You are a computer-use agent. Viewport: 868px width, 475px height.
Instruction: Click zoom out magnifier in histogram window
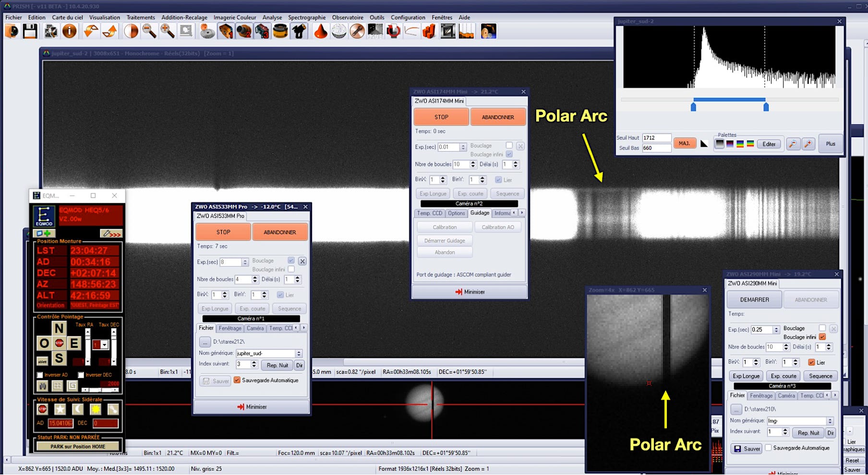(793, 144)
